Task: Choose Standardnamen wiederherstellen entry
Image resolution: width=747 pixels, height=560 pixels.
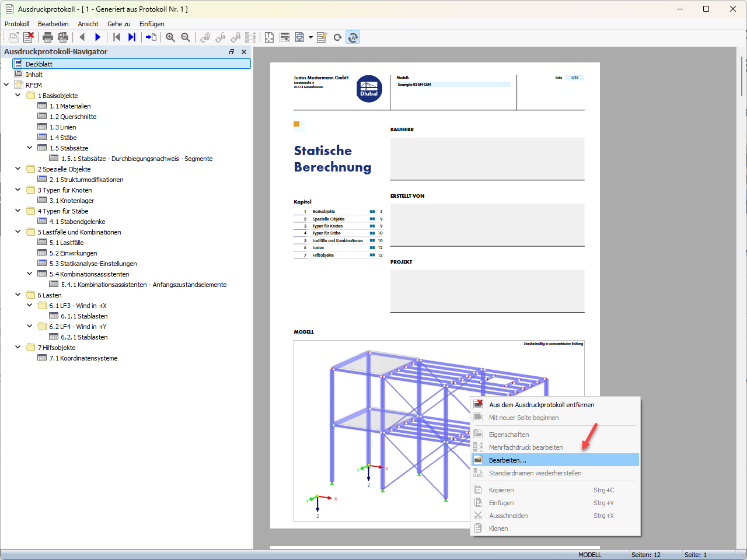Action: click(x=555, y=473)
